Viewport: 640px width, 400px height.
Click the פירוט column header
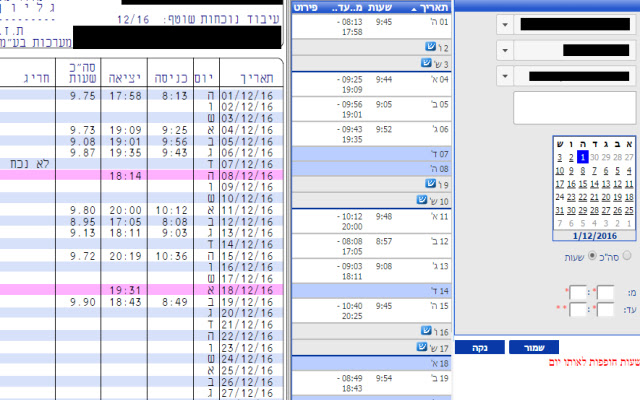[306, 8]
